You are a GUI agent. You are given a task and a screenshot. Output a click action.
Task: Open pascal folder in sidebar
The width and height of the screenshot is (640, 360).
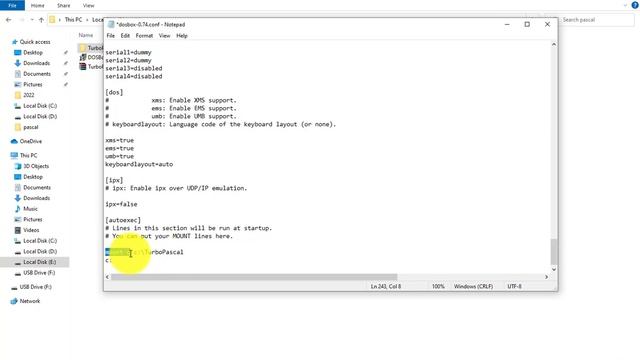[x=31, y=127]
